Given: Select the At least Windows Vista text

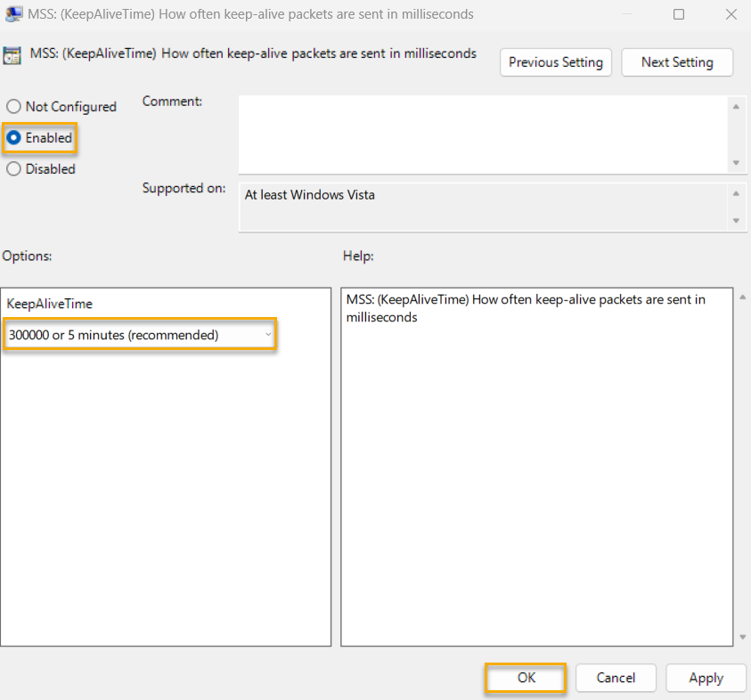Looking at the screenshot, I should click(x=313, y=194).
